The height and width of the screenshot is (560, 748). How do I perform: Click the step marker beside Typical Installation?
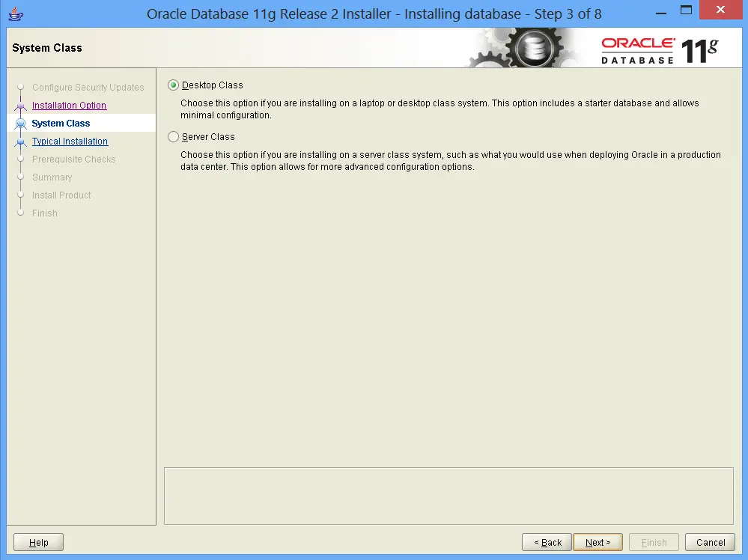[x=21, y=142]
